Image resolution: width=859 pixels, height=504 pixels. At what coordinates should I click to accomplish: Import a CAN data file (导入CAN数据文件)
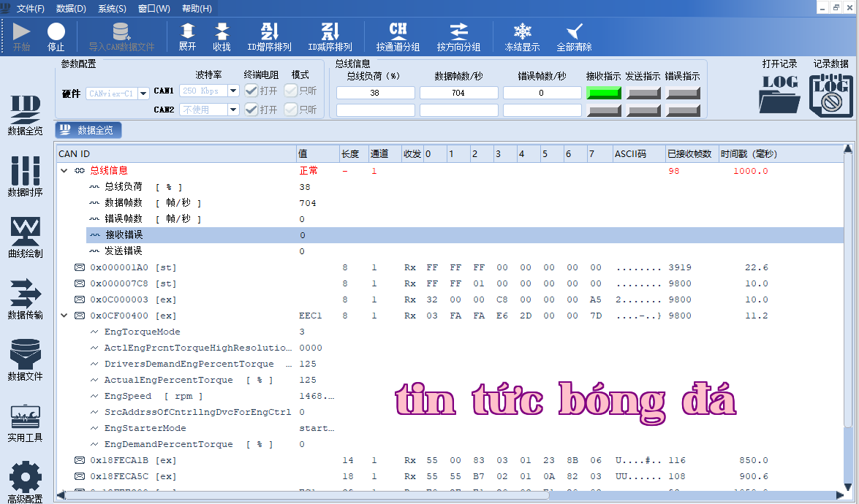121,37
